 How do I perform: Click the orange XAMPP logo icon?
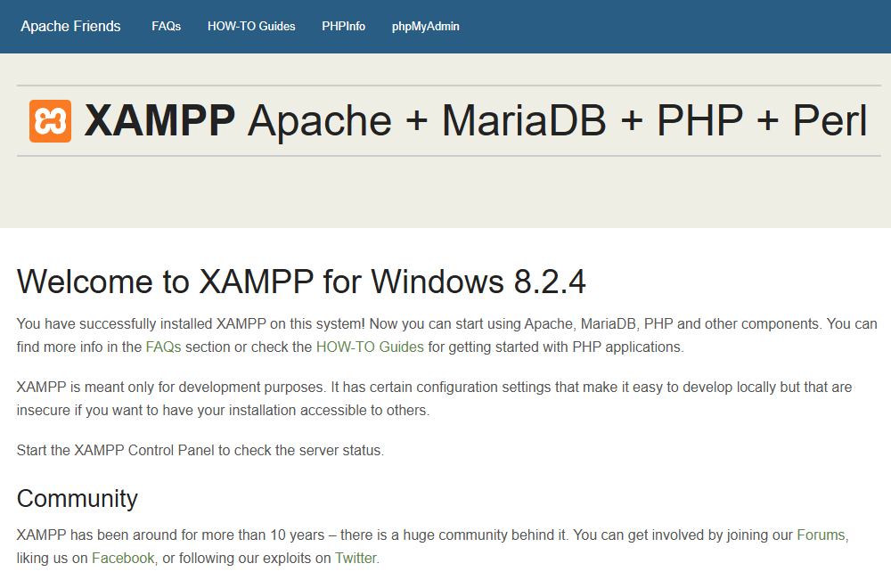click(50, 121)
